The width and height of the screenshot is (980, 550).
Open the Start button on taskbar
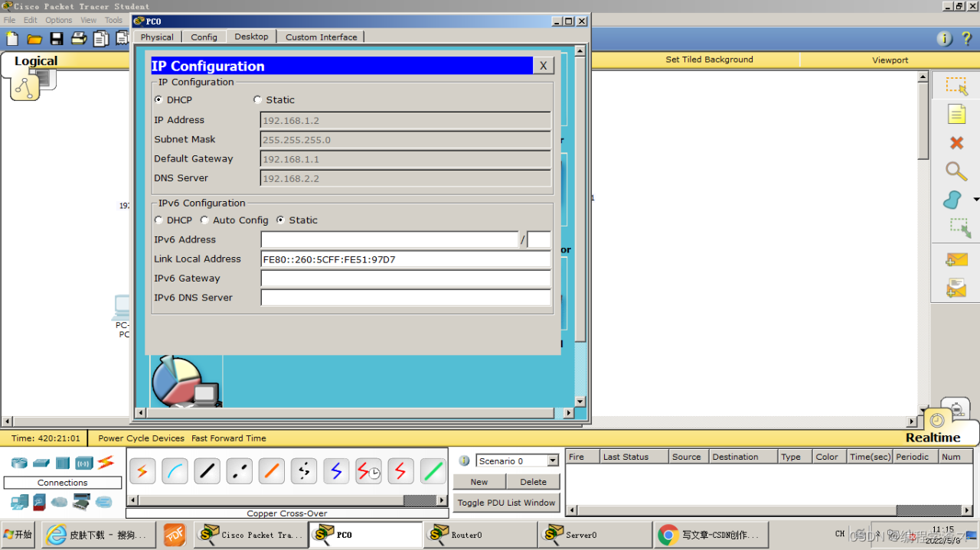(19, 535)
